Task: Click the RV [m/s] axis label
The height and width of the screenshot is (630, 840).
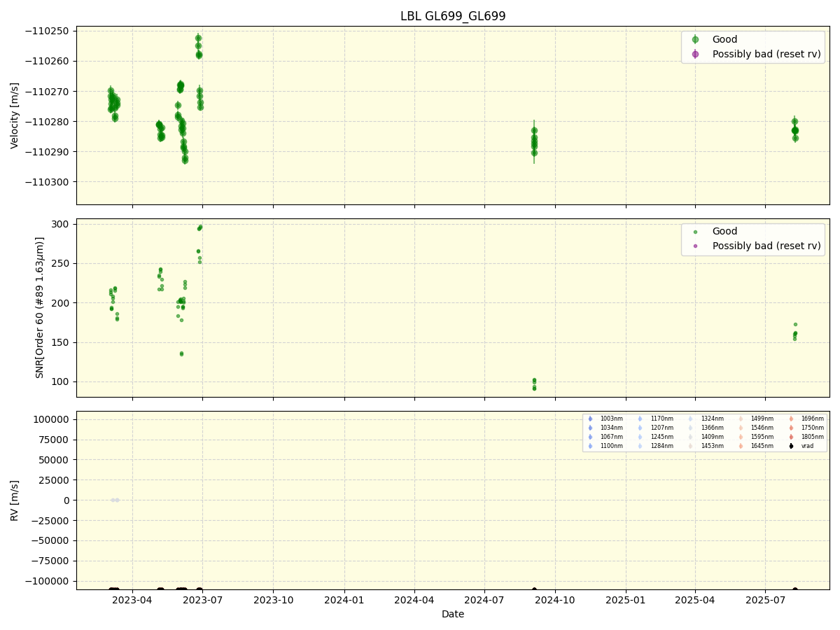Action: coord(15,500)
